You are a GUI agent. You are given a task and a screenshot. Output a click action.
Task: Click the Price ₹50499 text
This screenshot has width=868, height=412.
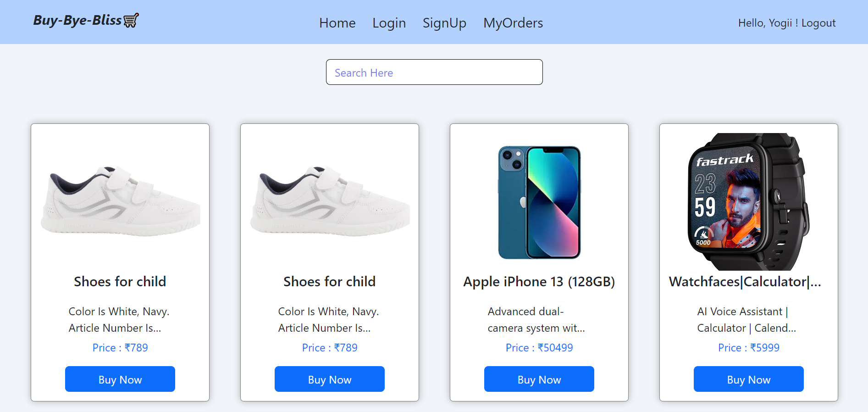(539, 348)
